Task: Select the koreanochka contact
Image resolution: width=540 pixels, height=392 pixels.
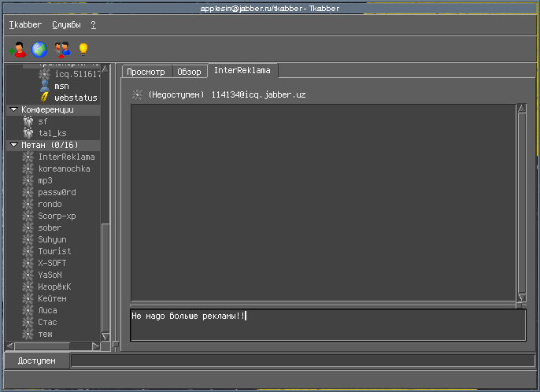Action: [64, 169]
